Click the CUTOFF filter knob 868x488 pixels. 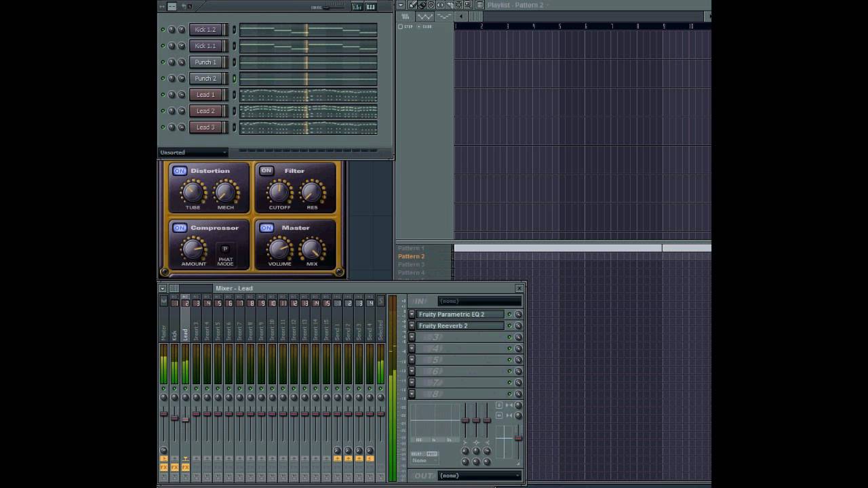[279, 192]
